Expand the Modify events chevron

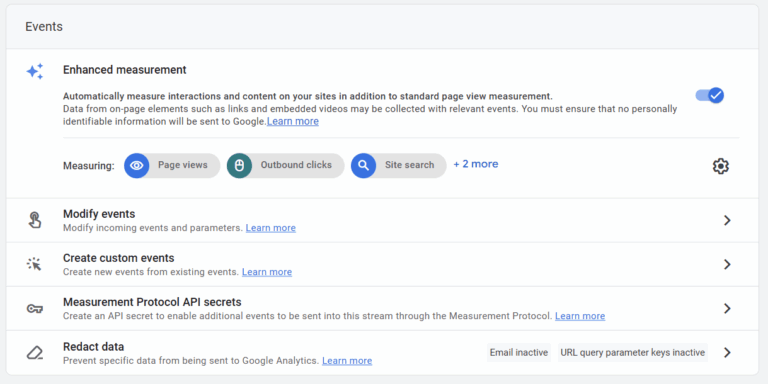click(727, 220)
